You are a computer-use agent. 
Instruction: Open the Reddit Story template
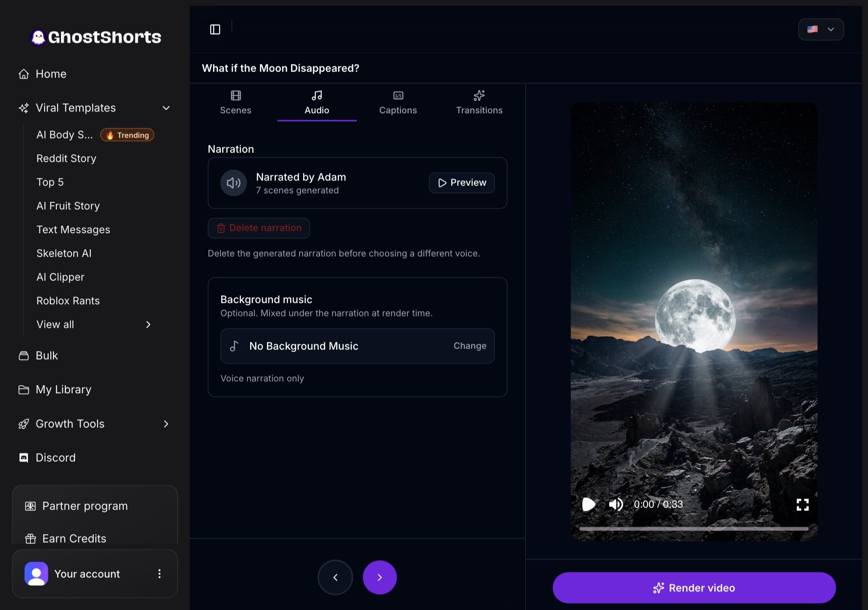coord(66,158)
